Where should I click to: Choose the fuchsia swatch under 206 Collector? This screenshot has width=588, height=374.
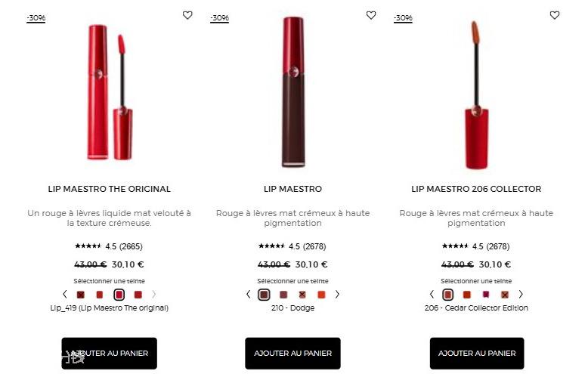(x=486, y=295)
